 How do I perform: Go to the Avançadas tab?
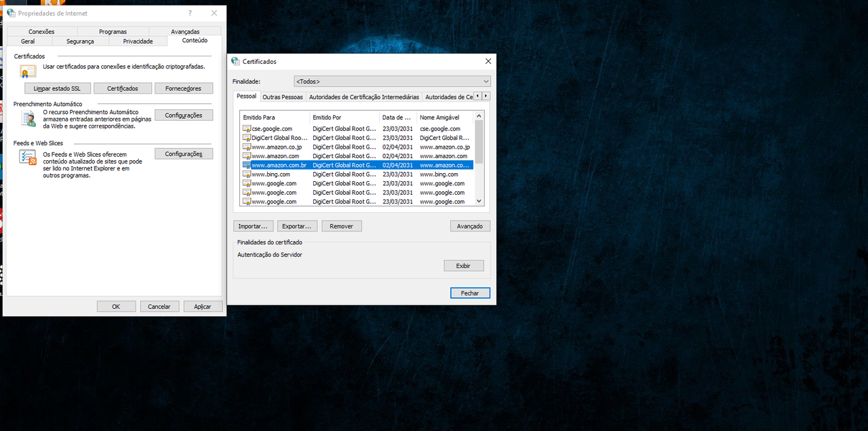(185, 31)
